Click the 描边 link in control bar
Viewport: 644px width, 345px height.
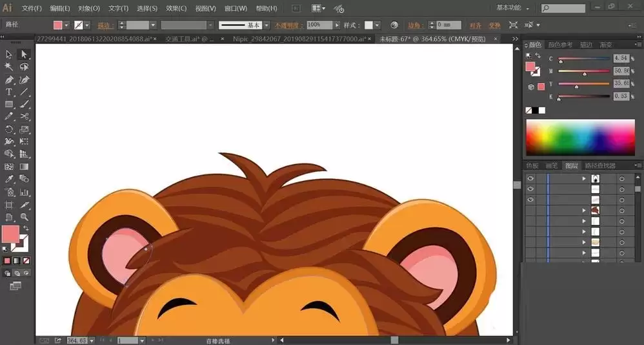[x=103, y=25]
